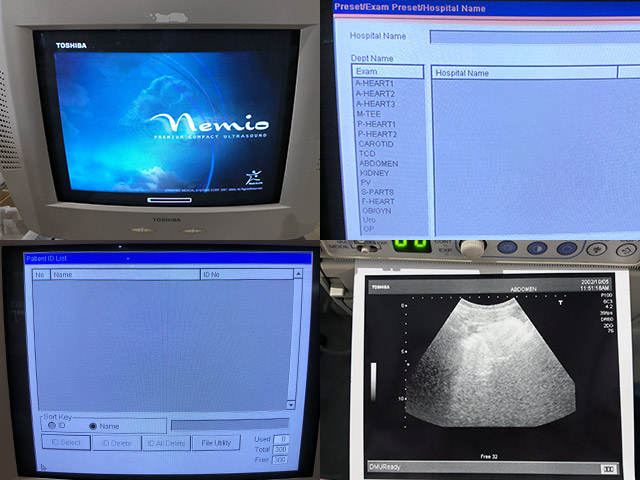Image resolution: width=640 pixels, height=480 pixels.
Task: Click the Used count field
Action: click(281, 439)
